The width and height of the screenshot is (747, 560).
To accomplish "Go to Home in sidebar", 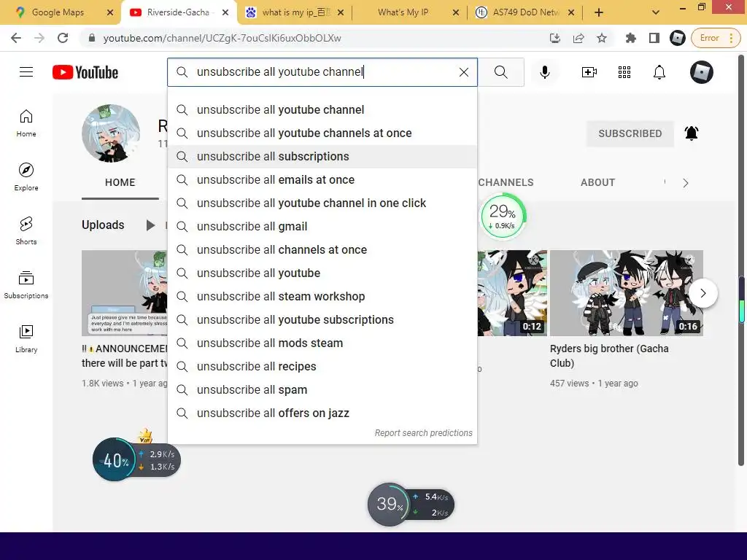I will (26, 122).
